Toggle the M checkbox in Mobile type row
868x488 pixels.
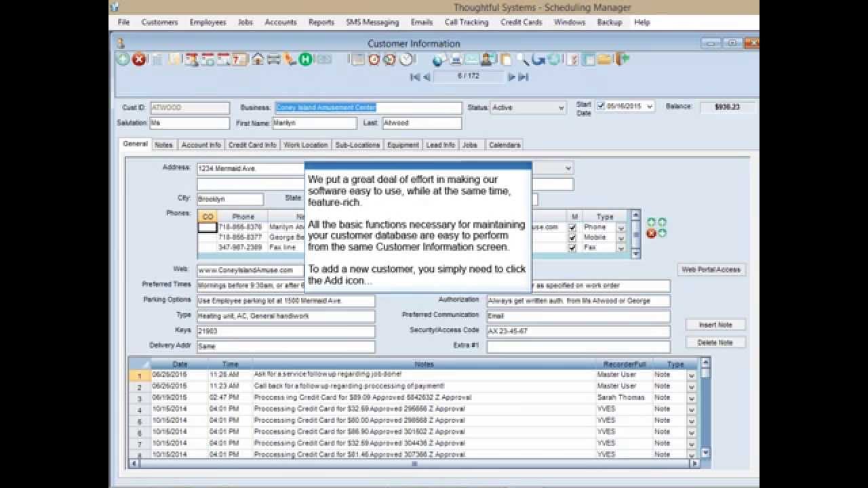click(x=572, y=237)
